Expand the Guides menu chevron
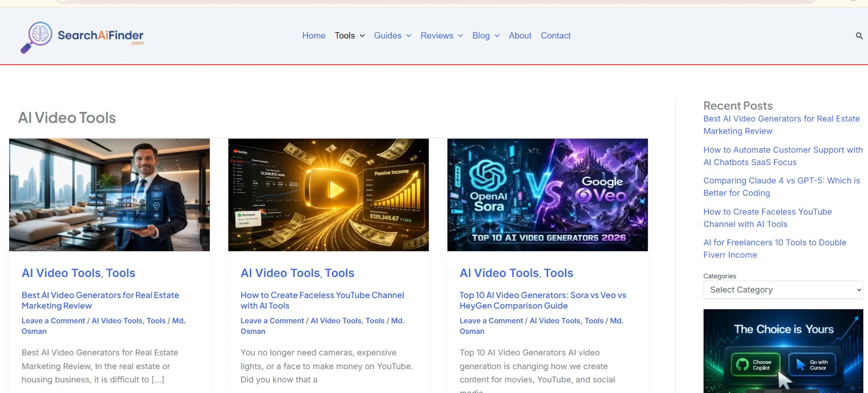The image size is (868, 393). (x=409, y=36)
